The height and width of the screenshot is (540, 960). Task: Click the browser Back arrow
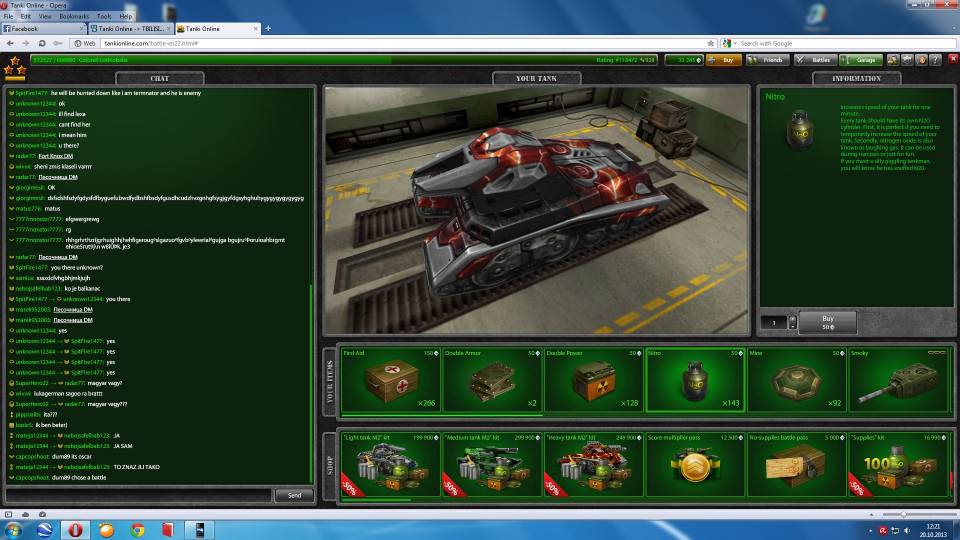point(10,43)
